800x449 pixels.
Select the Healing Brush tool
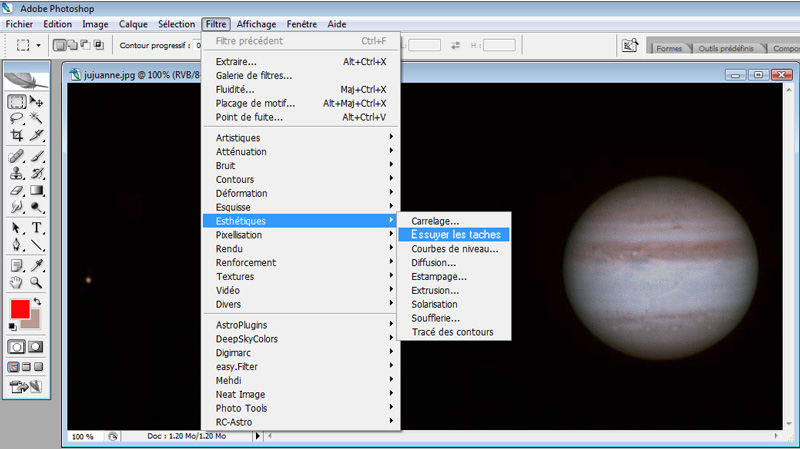click(17, 156)
